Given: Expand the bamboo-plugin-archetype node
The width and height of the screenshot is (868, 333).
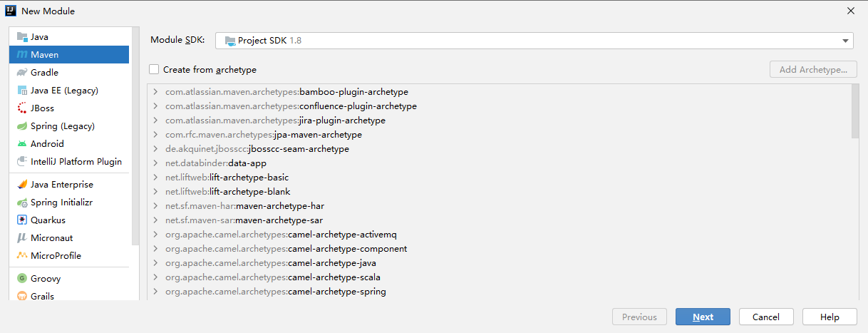Looking at the screenshot, I should [x=155, y=92].
